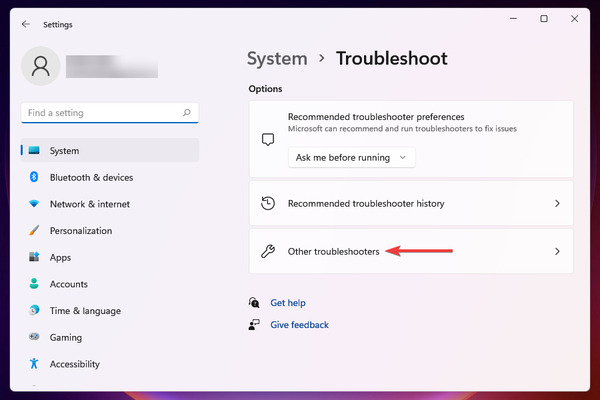Click System in the breadcrumb
The height and width of the screenshot is (400, 600).
(x=277, y=59)
